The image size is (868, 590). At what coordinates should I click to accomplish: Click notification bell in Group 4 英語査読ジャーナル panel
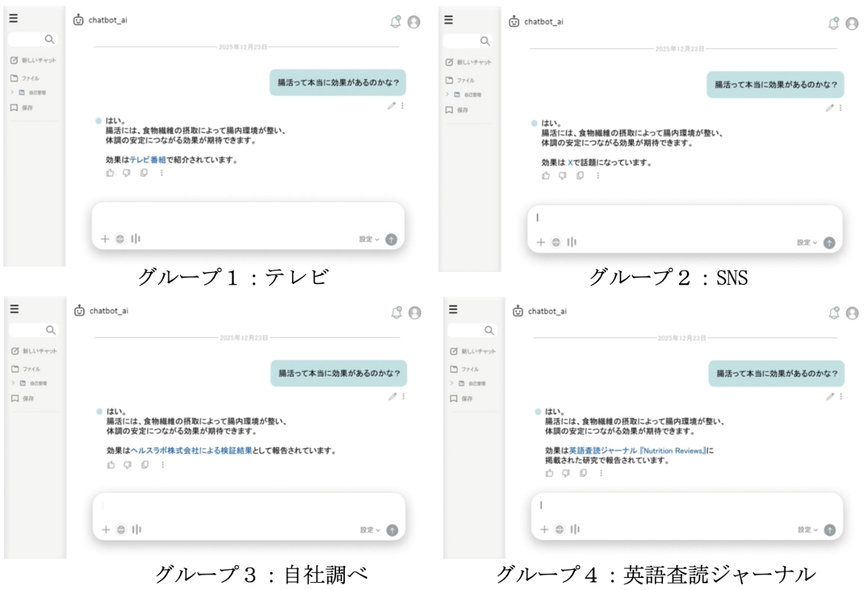(x=834, y=313)
